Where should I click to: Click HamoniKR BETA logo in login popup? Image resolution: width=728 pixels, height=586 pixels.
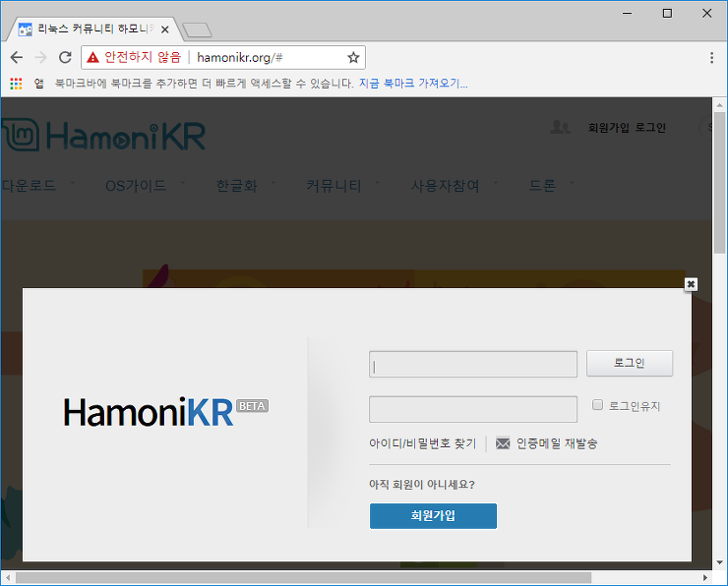165,412
